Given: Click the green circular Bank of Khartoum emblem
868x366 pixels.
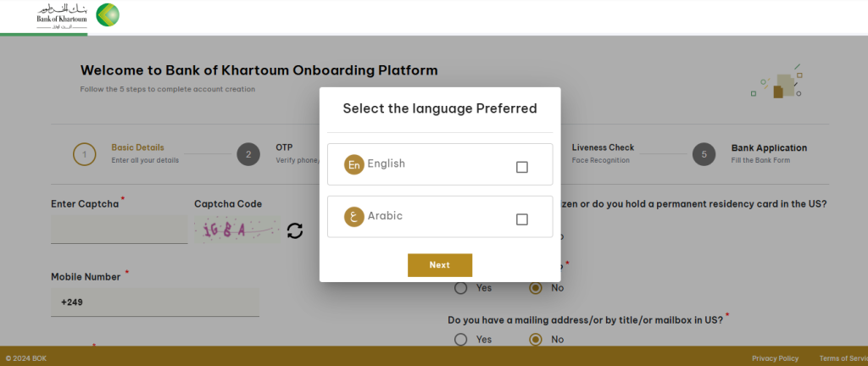Looking at the screenshot, I should pyautogui.click(x=108, y=15).
